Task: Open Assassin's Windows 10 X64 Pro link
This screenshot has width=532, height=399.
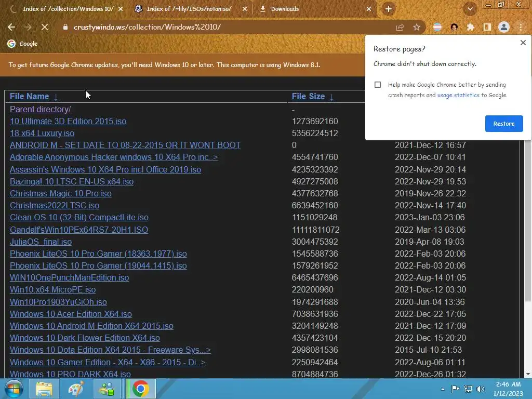Action: [x=105, y=169]
